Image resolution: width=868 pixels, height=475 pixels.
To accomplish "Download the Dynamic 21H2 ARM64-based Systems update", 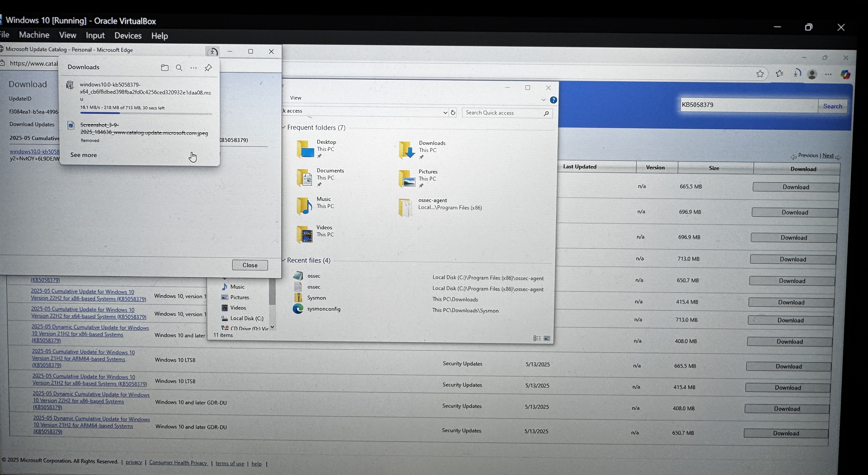I will [786, 433].
